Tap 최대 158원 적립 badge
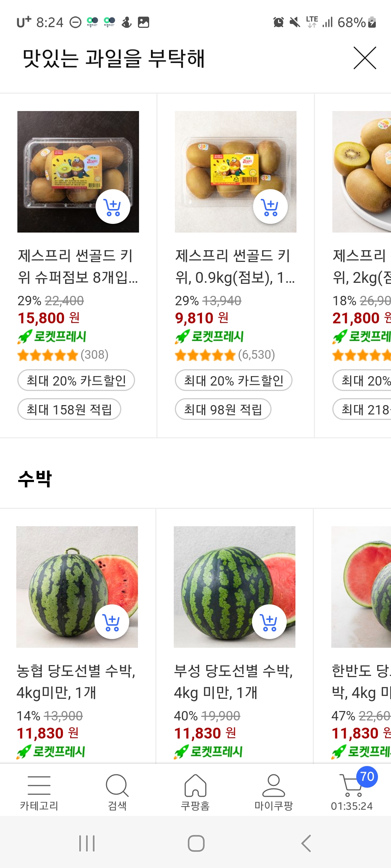Viewport: 391px width, 868px height. point(69,409)
